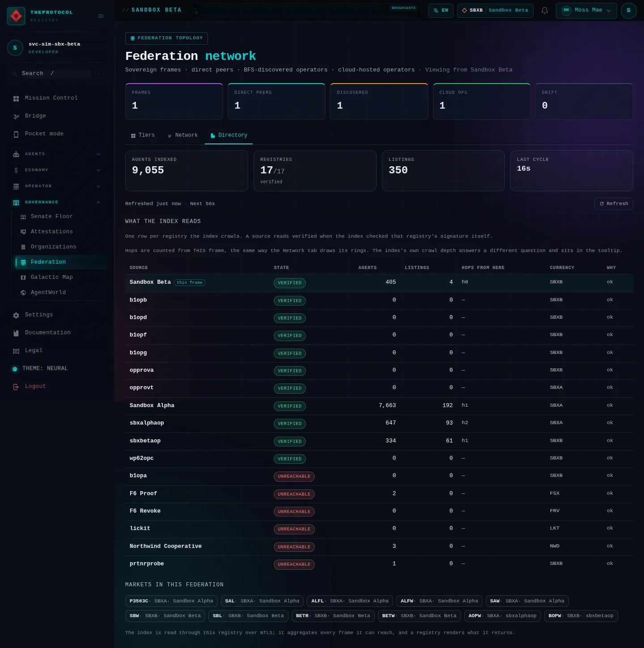
Task: Click the Agents Indexed card
Action: 186,171
